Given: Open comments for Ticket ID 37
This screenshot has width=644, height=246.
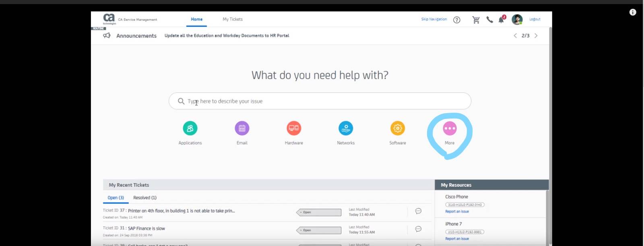Looking at the screenshot, I should point(418,211).
